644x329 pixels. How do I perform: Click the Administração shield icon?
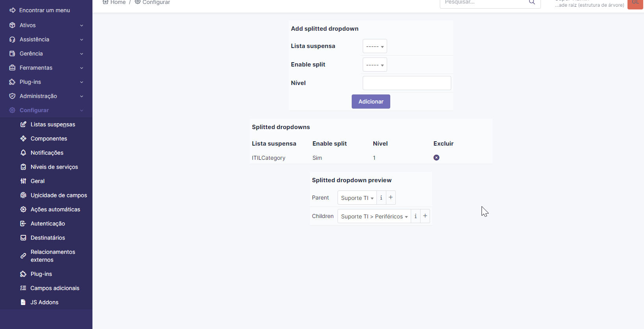pyautogui.click(x=12, y=96)
